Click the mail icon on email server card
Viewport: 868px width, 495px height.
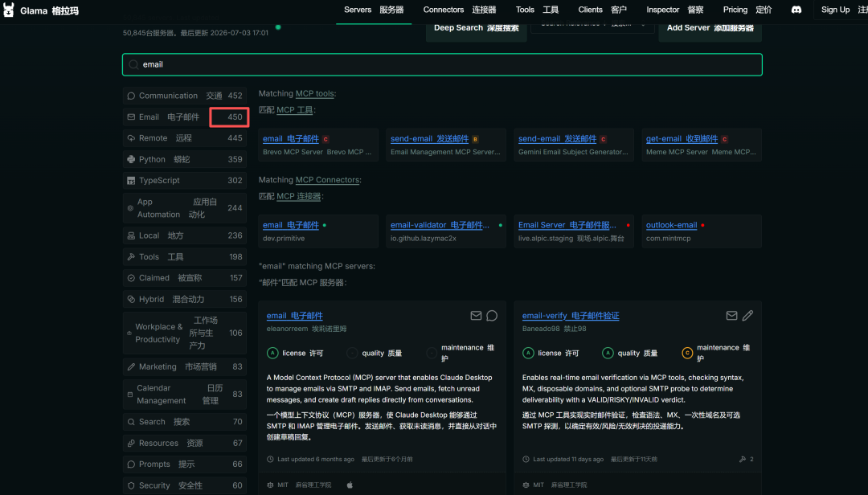(476, 316)
